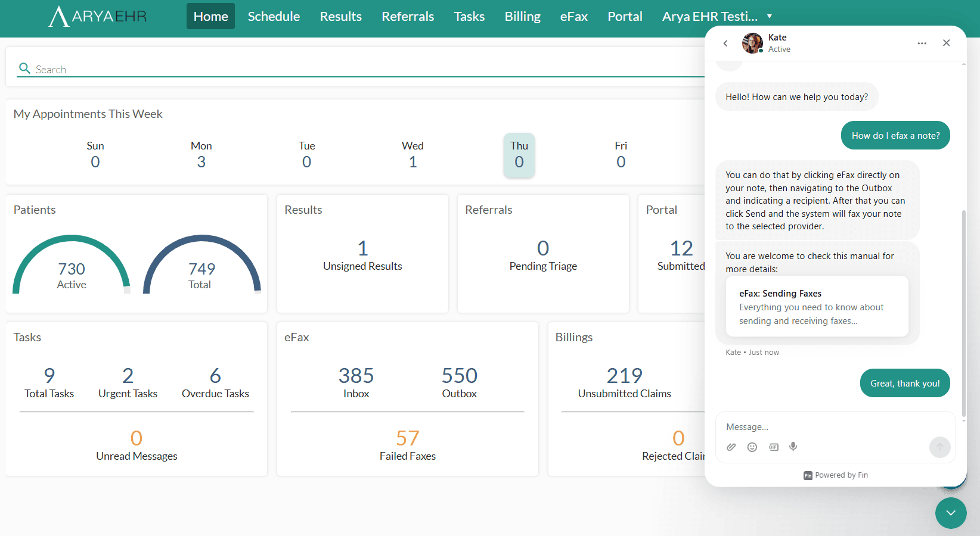The width and height of the screenshot is (980, 536).
Task: Open the Referrals menu
Action: pyautogui.click(x=408, y=16)
